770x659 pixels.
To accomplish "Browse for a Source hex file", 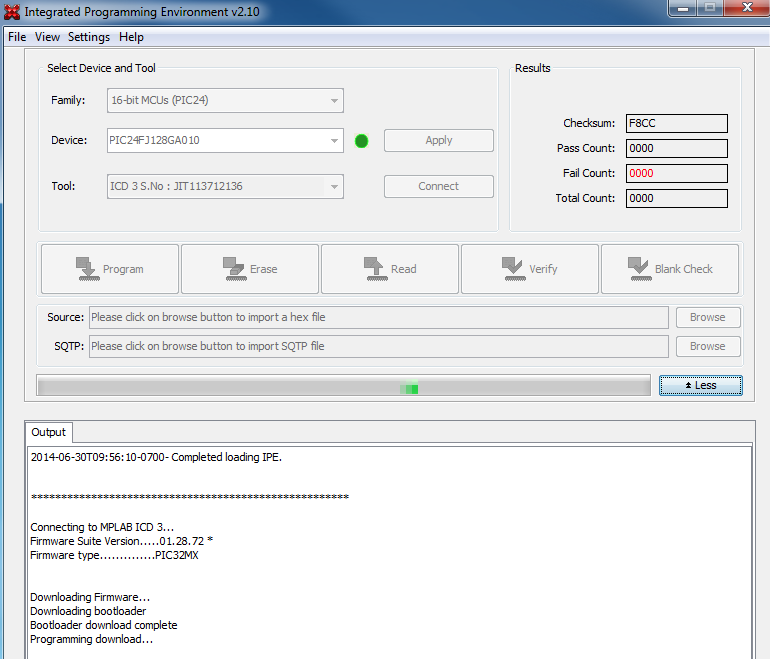I will click(x=707, y=317).
